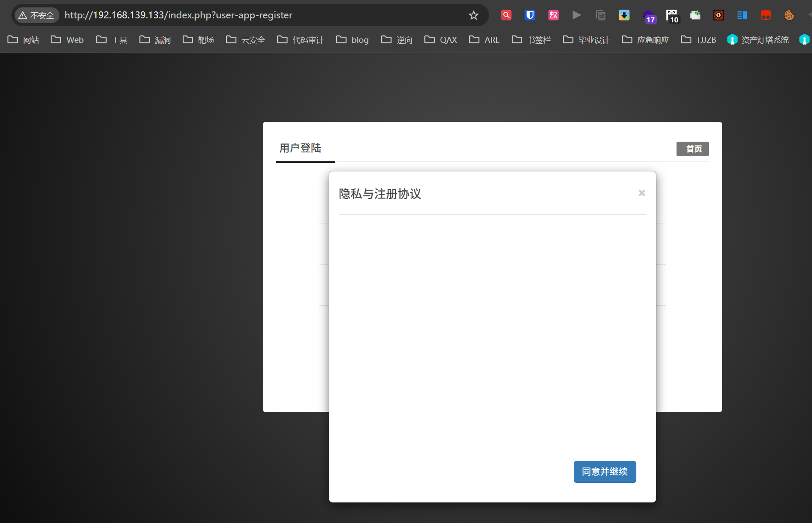Open the purple extension with badge 17
Viewport: 812px width, 523px height.
(649, 16)
